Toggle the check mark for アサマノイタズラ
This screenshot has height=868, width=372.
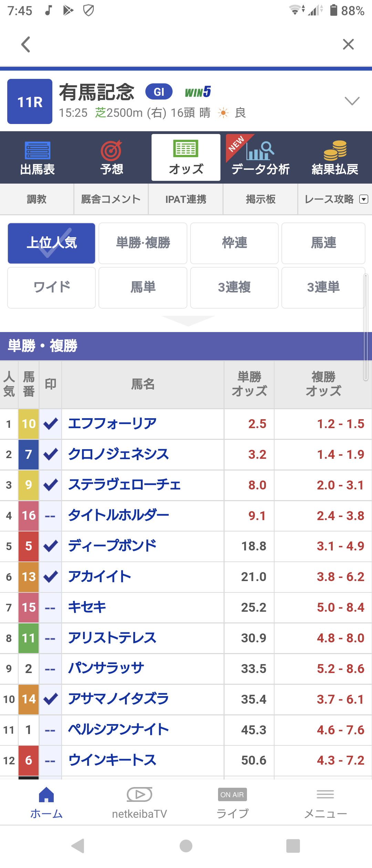51,699
